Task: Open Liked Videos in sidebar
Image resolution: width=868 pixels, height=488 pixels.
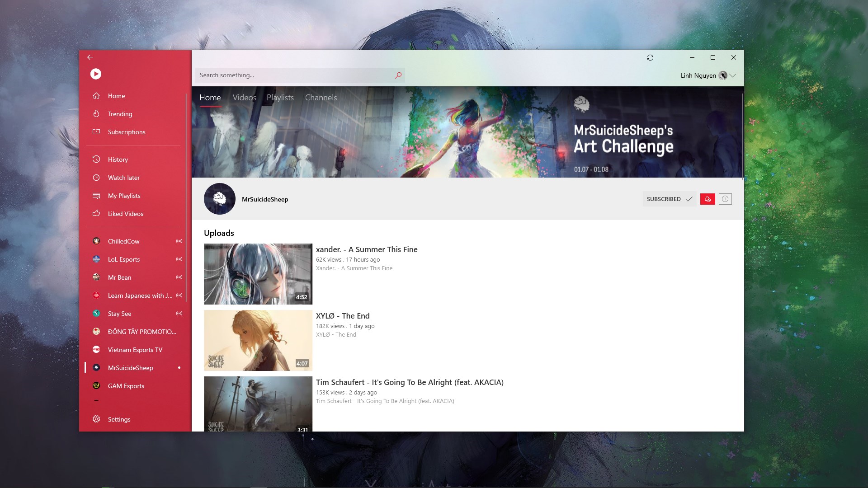Action: (x=125, y=214)
